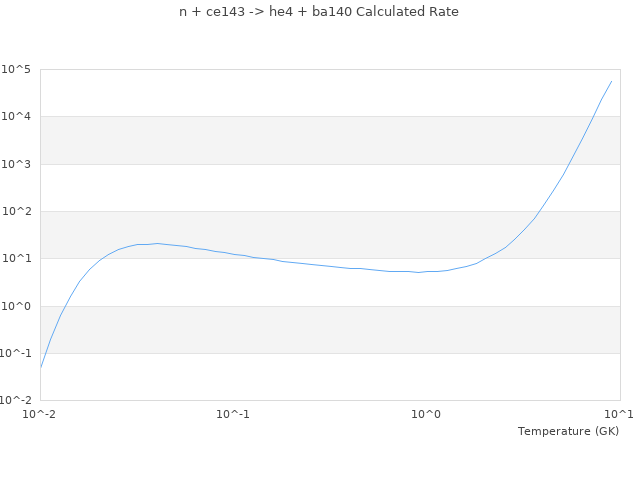
Task: Click the curve's local hump above 10^1
Action: point(156,243)
